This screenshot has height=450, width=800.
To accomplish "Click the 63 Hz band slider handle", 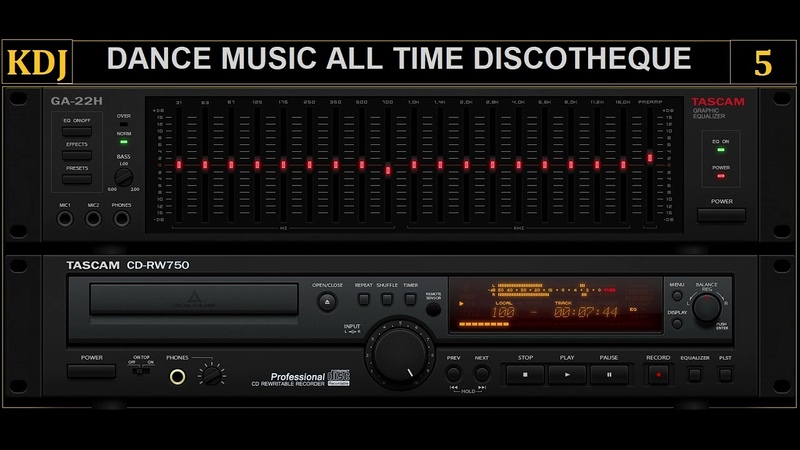I will pos(205,165).
